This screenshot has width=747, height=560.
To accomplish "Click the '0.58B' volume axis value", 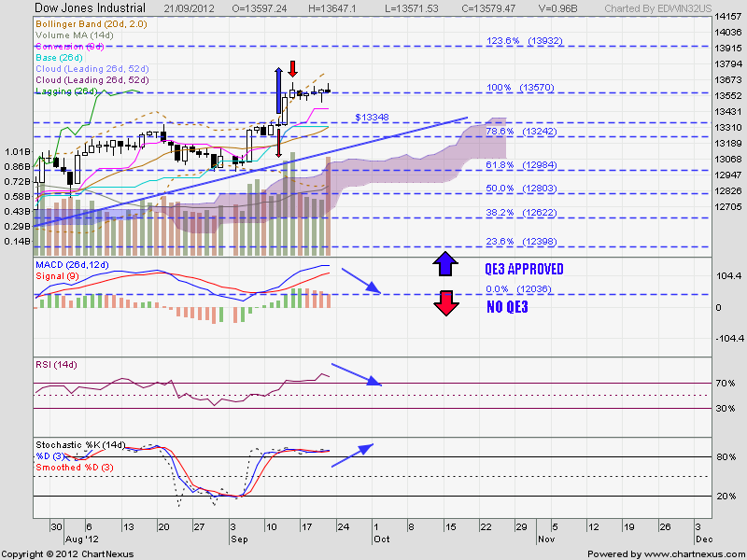I will tap(18, 196).
